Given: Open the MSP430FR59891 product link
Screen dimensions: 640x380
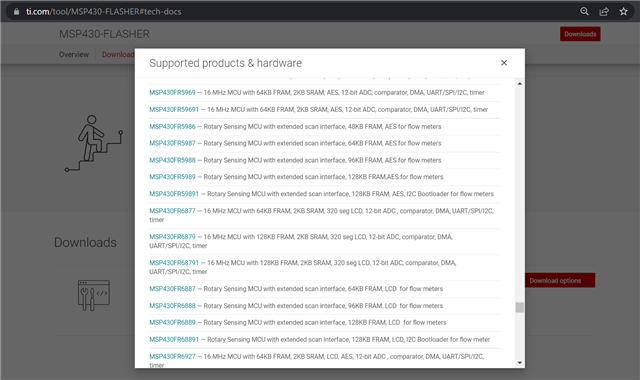Looking at the screenshot, I should coord(174,194).
